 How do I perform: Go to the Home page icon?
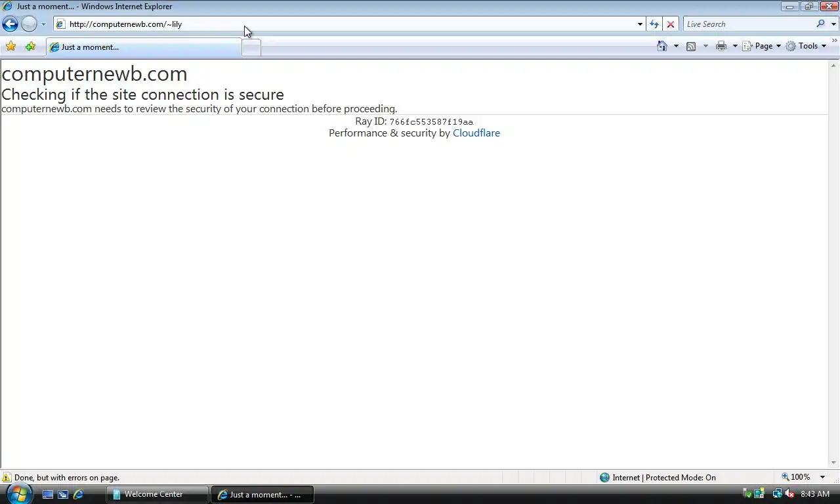click(x=662, y=46)
